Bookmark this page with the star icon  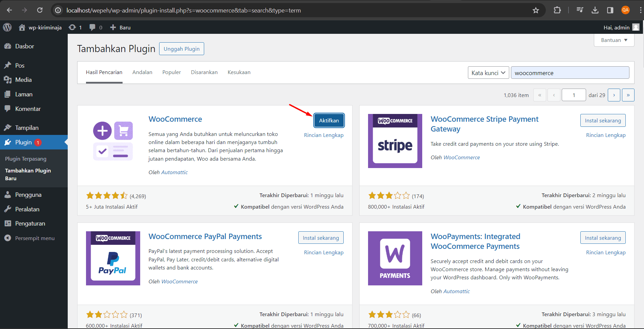click(x=536, y=10)
